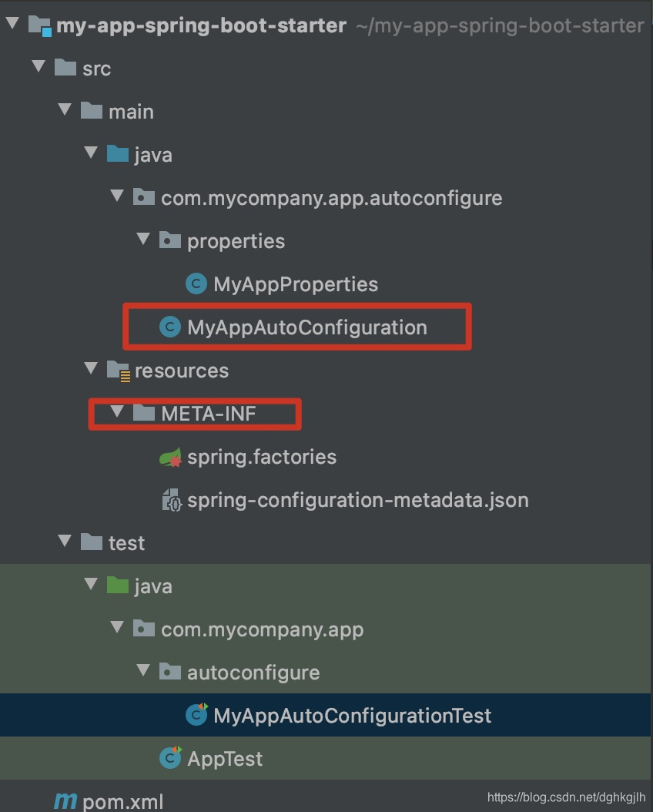Click the Maven pom.xml icon

[65, 801]
